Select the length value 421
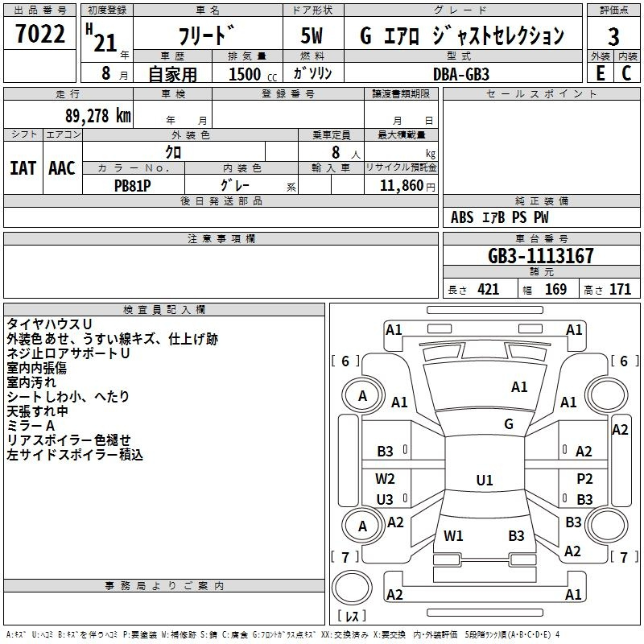Viewport: 644px width, 644px height. click(489, 289)
